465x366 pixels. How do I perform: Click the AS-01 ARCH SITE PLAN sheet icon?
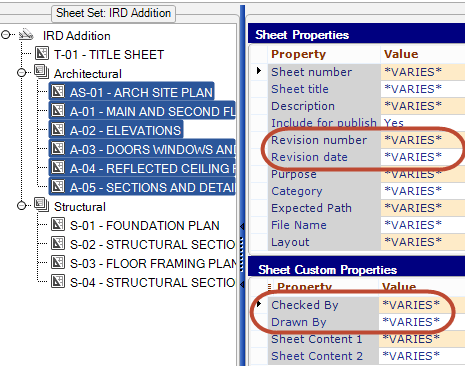pyautogui.click(x=58, y=91)
